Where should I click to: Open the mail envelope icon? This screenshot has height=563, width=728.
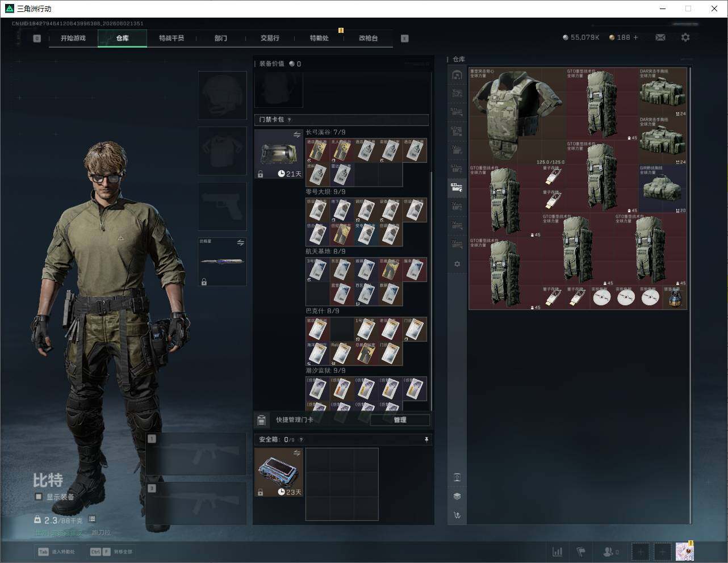pos(660,37)
